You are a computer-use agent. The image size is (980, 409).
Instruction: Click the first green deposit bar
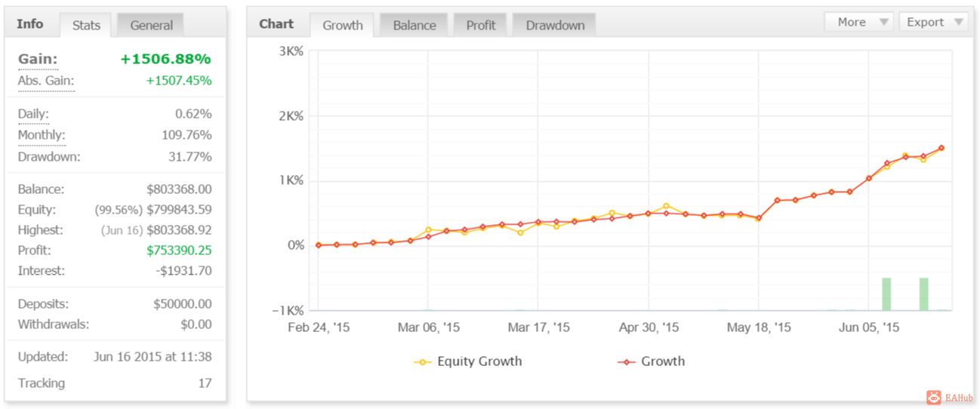(886, 294)
